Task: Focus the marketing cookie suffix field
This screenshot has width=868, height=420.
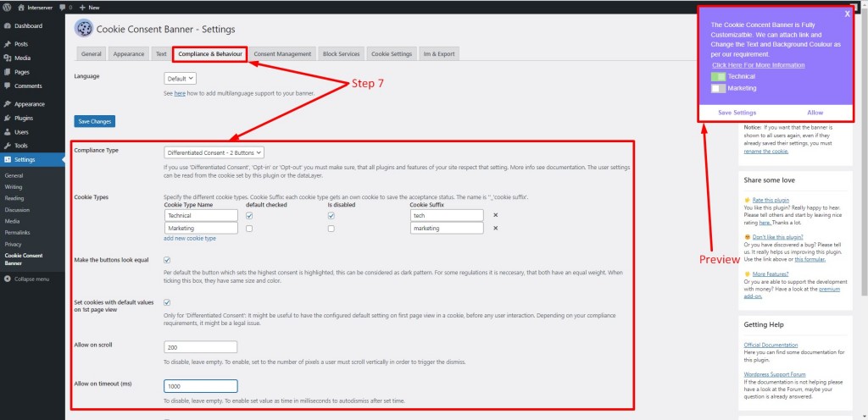Action: [x=447, y=228]
